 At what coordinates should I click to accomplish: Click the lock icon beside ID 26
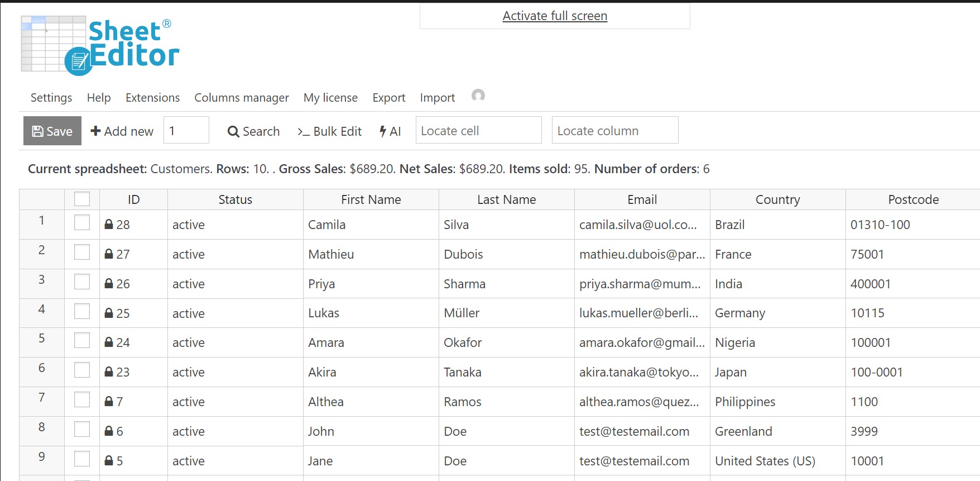coord(109,284)
